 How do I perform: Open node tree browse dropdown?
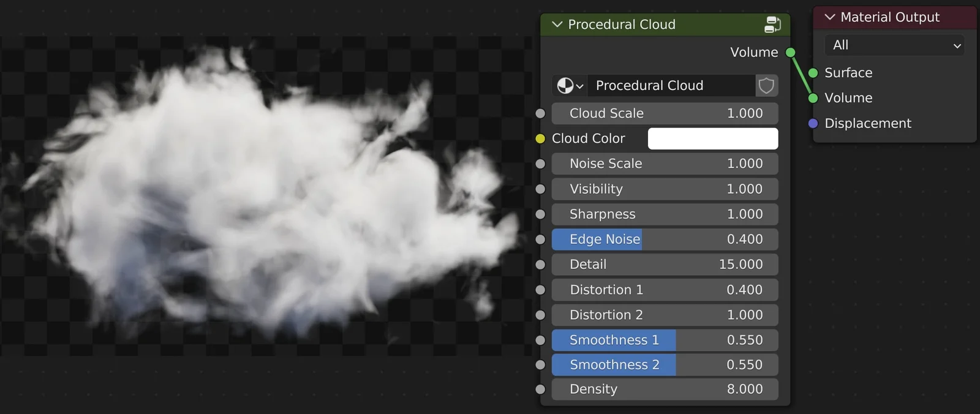[570, 86]
